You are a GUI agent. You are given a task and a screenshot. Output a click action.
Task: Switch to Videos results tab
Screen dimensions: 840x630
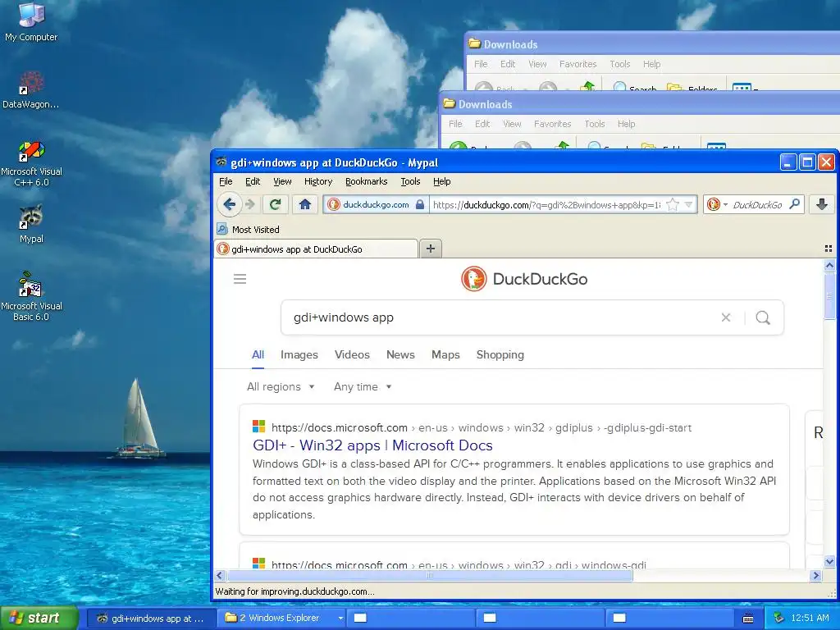point(352,354)
